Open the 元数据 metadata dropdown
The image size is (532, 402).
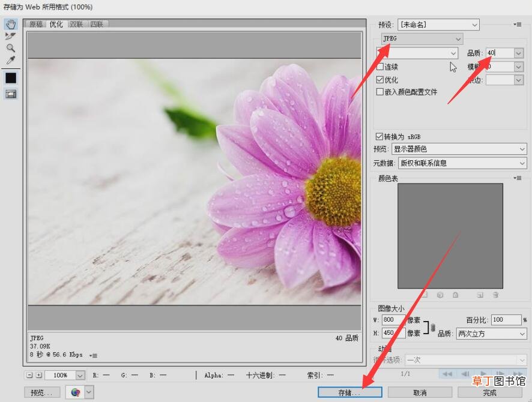click(x=462, y=163)
